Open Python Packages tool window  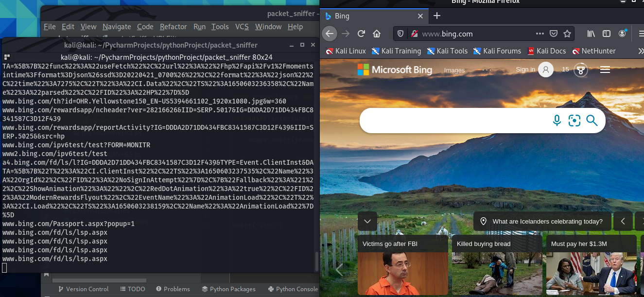click(228, 289)
